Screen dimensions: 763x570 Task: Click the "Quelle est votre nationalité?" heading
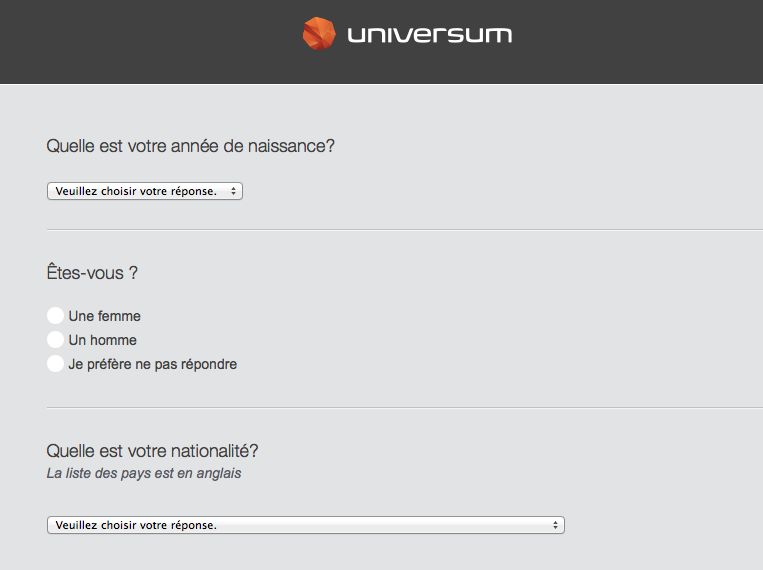152,451
